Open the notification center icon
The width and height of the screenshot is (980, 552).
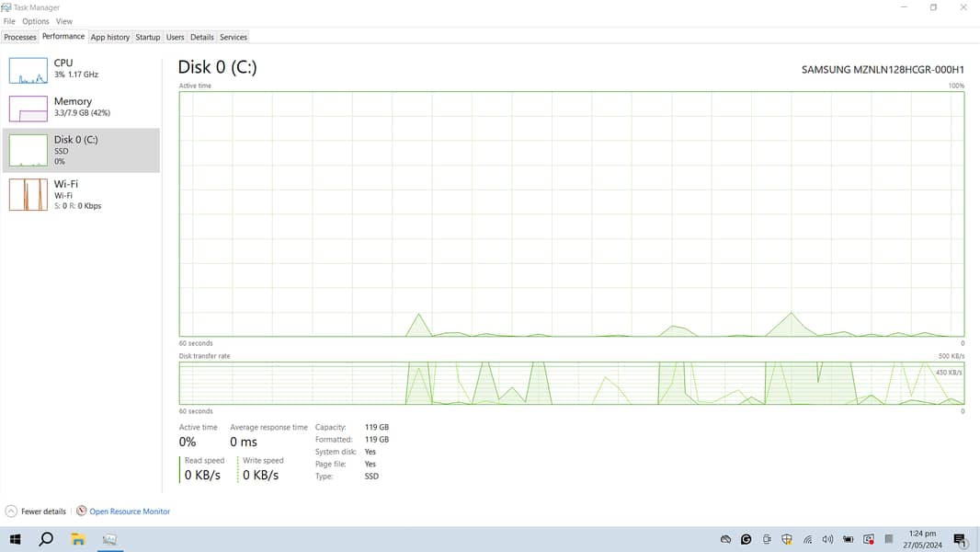(x=960, y=540)
